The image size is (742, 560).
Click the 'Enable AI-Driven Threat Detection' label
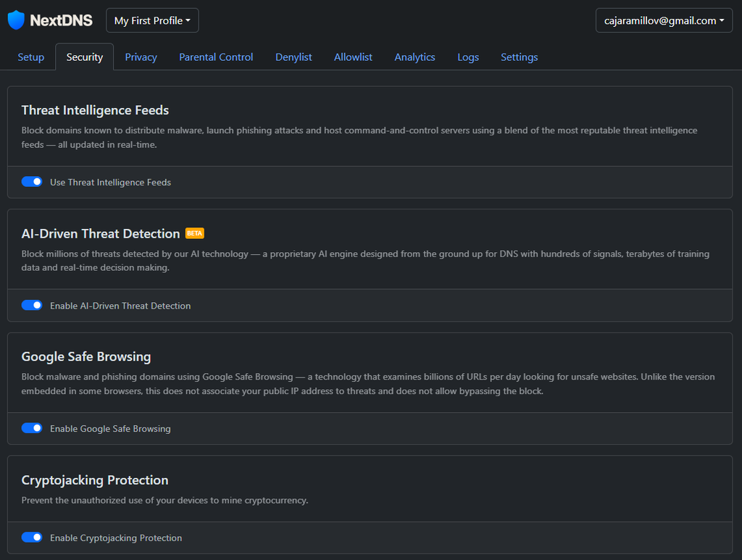(x=121, y=306)
